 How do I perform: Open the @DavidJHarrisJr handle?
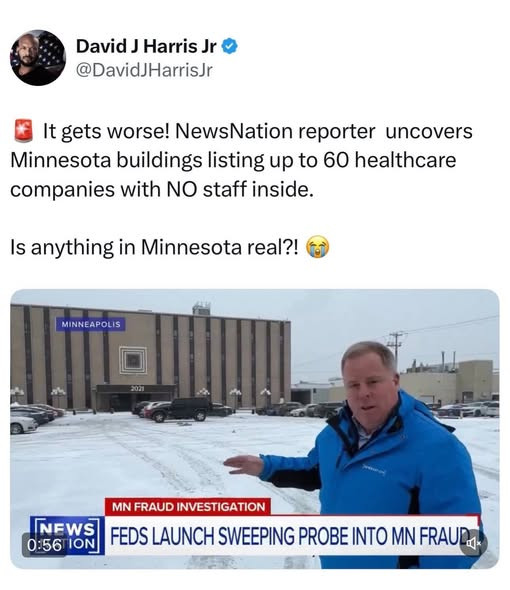pyautogui.click(x=144, y=70)
